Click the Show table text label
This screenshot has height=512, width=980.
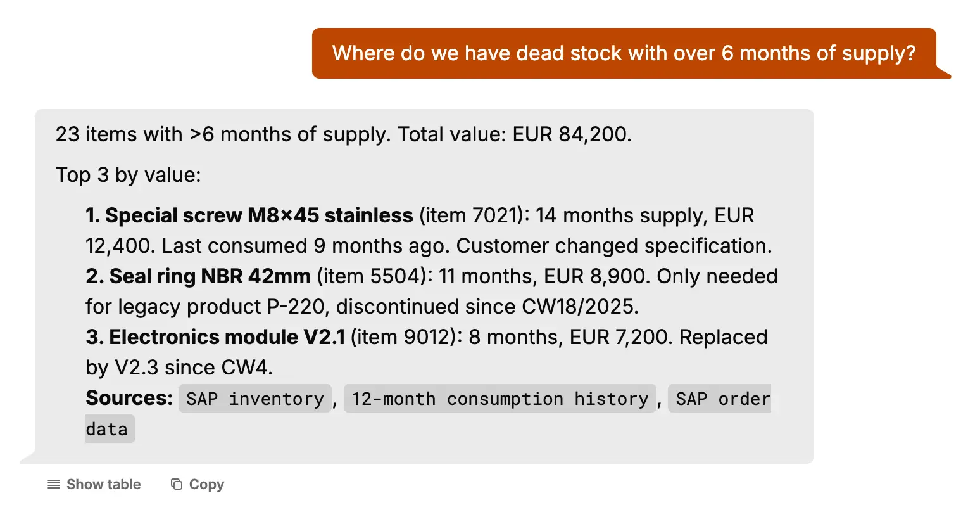(104, 485)
